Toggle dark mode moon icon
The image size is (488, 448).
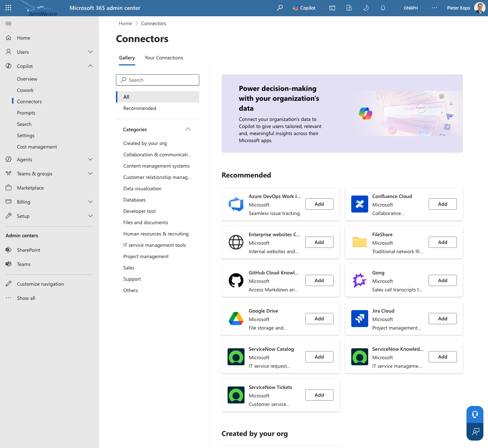[x=366, y=8]
